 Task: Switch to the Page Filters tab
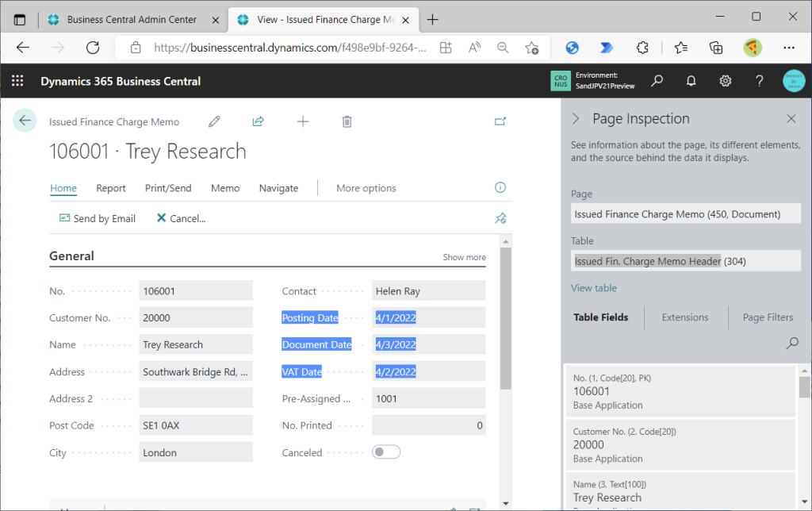768,317
